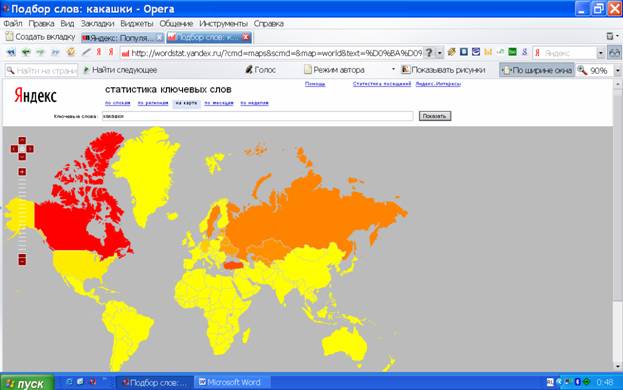Click Найти следующее find next button
Image resolution: width=623 pixels, height=390 pixels.
click(x=120, y=70)
